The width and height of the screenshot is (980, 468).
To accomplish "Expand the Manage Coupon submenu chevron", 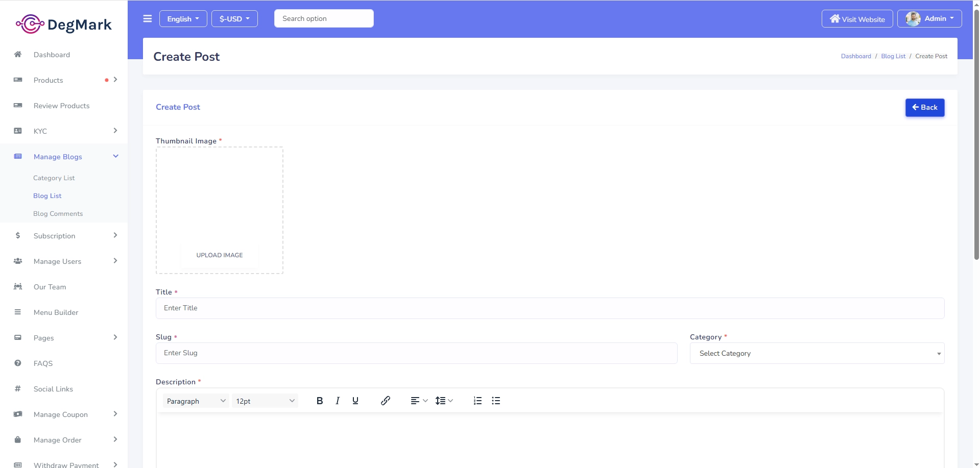I will [115, 414].
